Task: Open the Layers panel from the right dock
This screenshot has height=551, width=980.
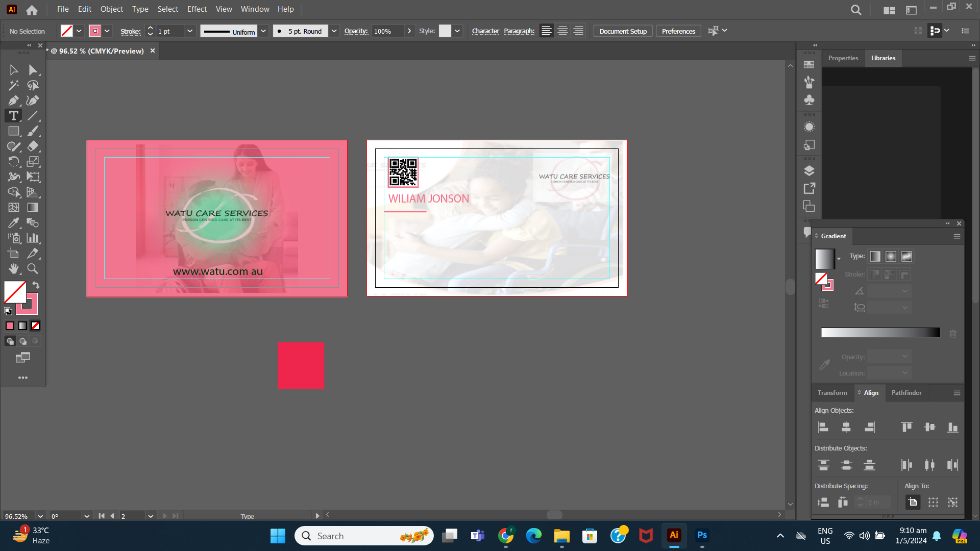Action: [x=809, y=170]
